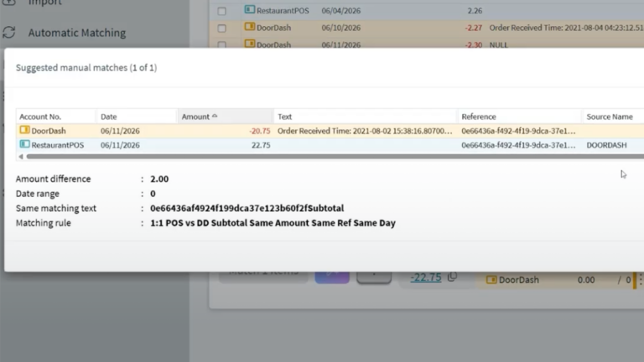Click the reference cell of RestaurantPOS row
This screenshot has width=644, height=362.
(x=518, y=145)
